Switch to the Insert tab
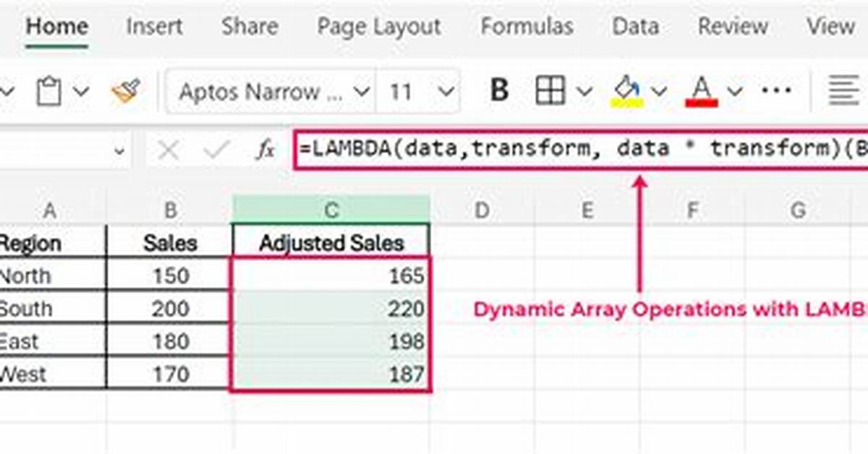868x454 pixels. pyautogui.click(x=154, y=26)
